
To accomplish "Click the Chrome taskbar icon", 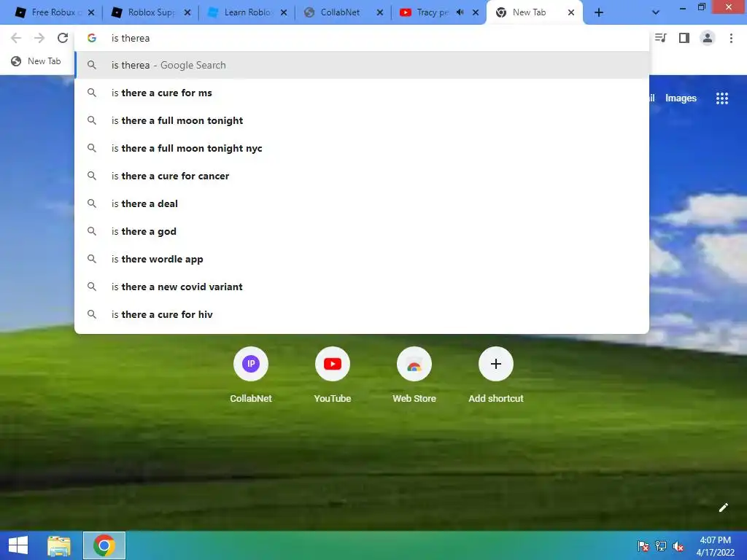I will pyautogui.click(x=104, y=545).
